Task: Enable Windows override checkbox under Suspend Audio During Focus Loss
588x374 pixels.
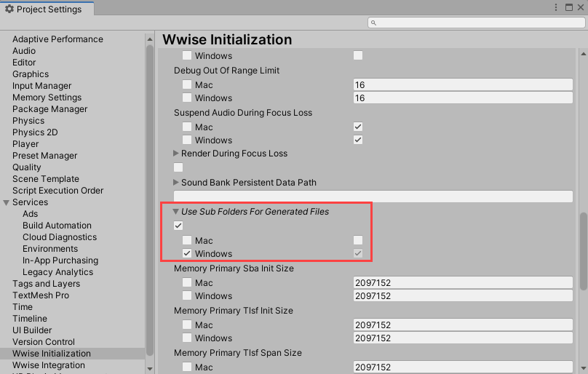Action: (x=187, y=140)
